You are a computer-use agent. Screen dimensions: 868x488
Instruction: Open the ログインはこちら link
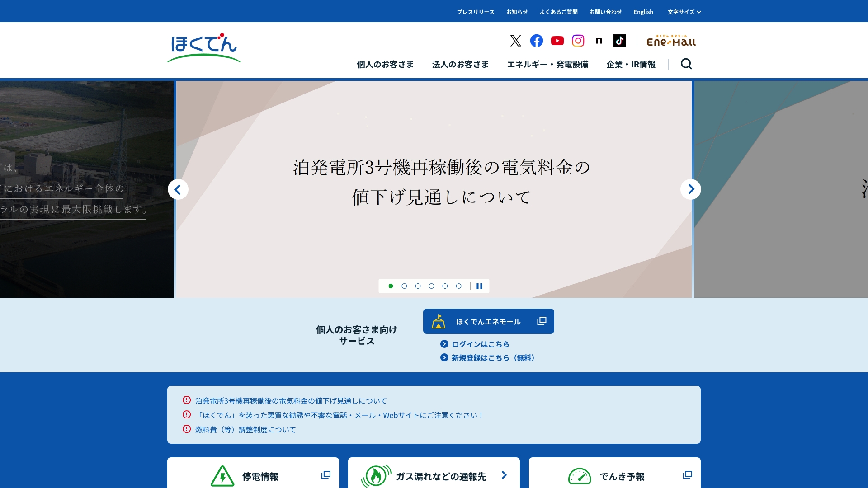[475, 344]
